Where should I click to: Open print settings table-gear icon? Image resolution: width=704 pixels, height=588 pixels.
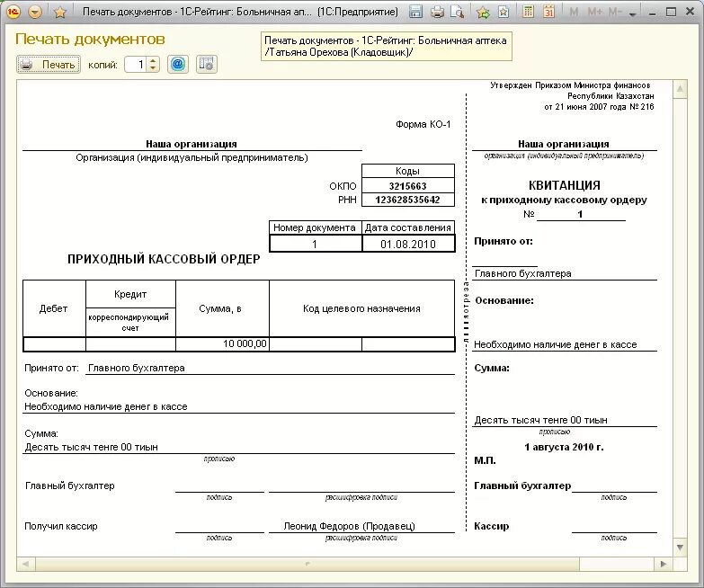point(207,64)
